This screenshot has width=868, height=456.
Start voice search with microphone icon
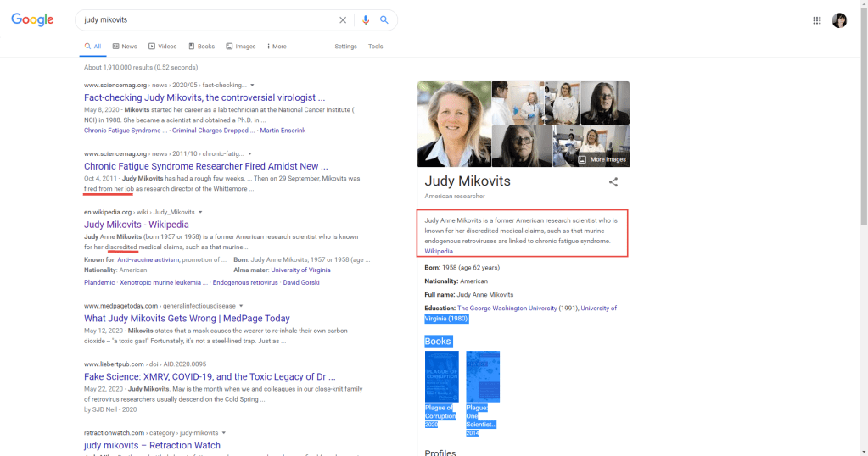click(x=366, y=20)
